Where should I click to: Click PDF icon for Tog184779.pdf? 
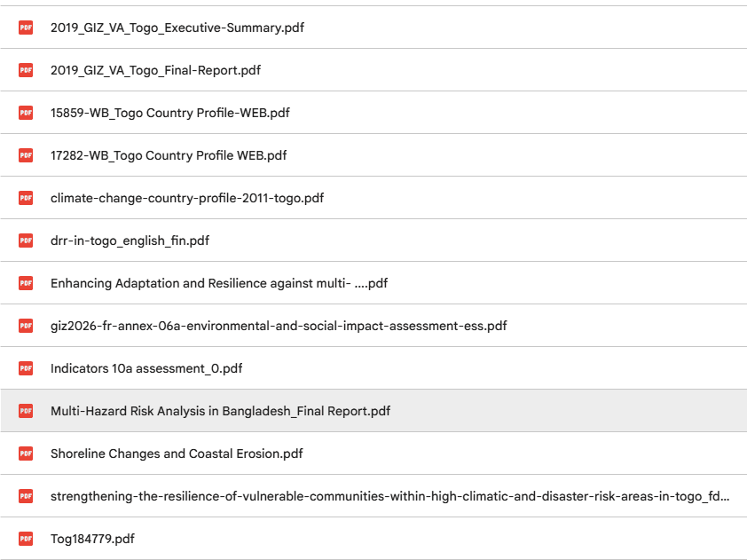pyautogui.click(x=26, y=539)
